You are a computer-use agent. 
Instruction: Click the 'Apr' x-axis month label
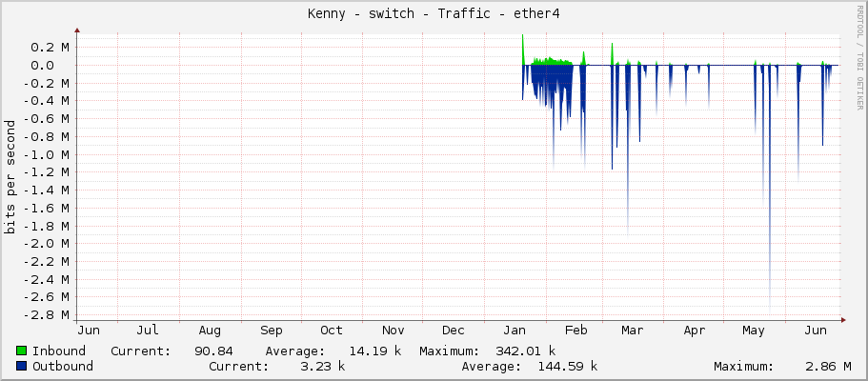tap(695, 331)
